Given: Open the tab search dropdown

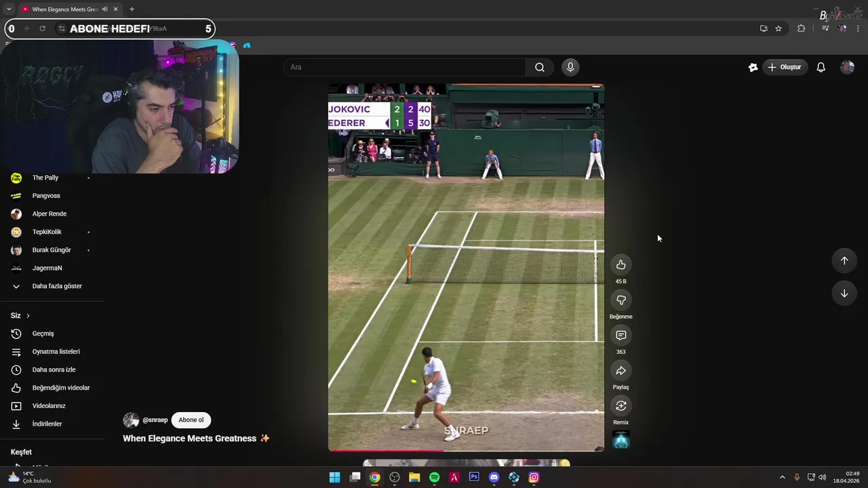Looking at the screenshot, I should [x=9, y=9].
